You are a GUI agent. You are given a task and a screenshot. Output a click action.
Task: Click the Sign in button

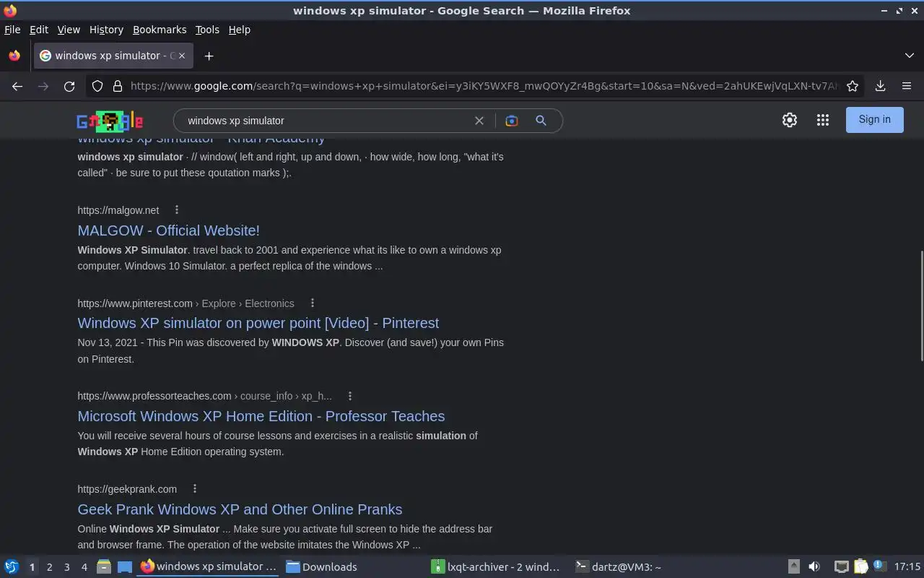(874, 120)
